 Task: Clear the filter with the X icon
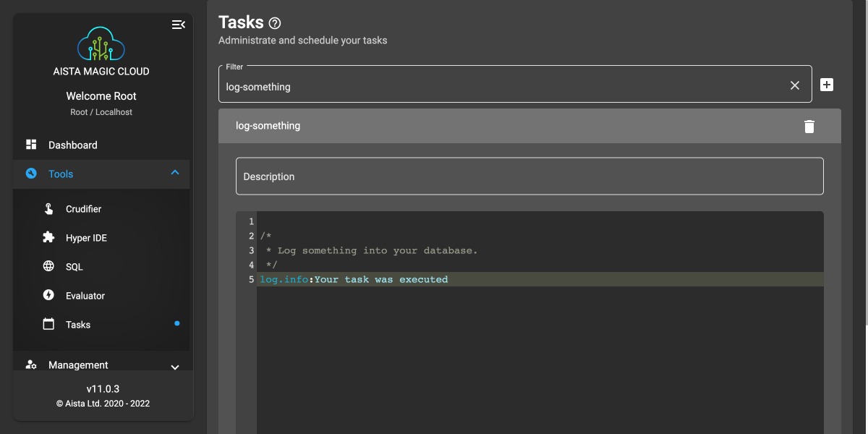point(795,85)
